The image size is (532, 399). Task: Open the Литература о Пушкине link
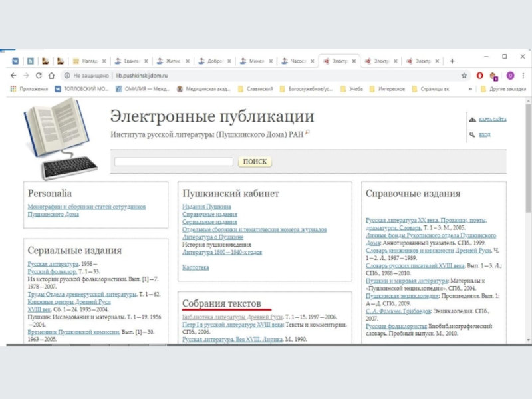[213, 237]
